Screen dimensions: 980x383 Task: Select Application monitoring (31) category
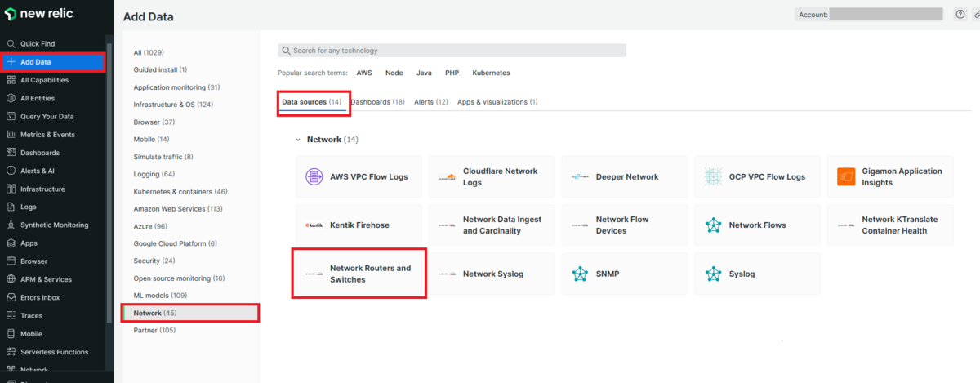(176, 87)
